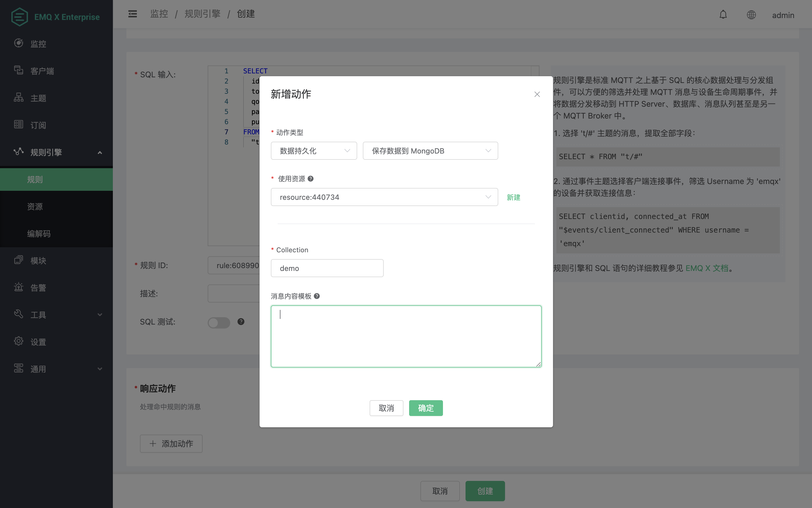Open the 保存数据到 MongoDB dropdown

(430, 151)
